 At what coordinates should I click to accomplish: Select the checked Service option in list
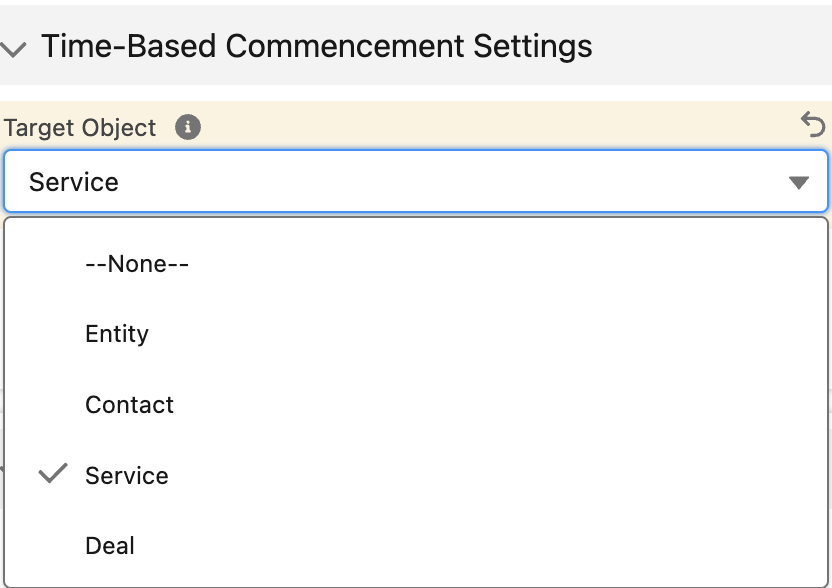click(416, 475)
